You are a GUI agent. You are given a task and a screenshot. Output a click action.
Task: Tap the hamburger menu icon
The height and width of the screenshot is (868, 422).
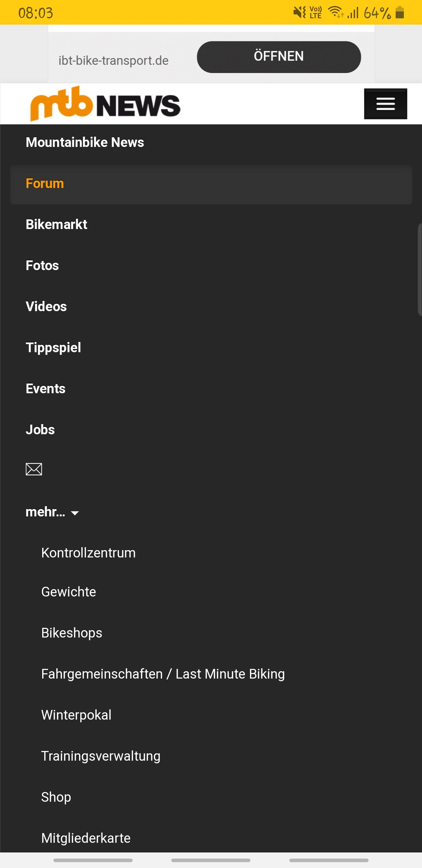(x=385, y=104)
